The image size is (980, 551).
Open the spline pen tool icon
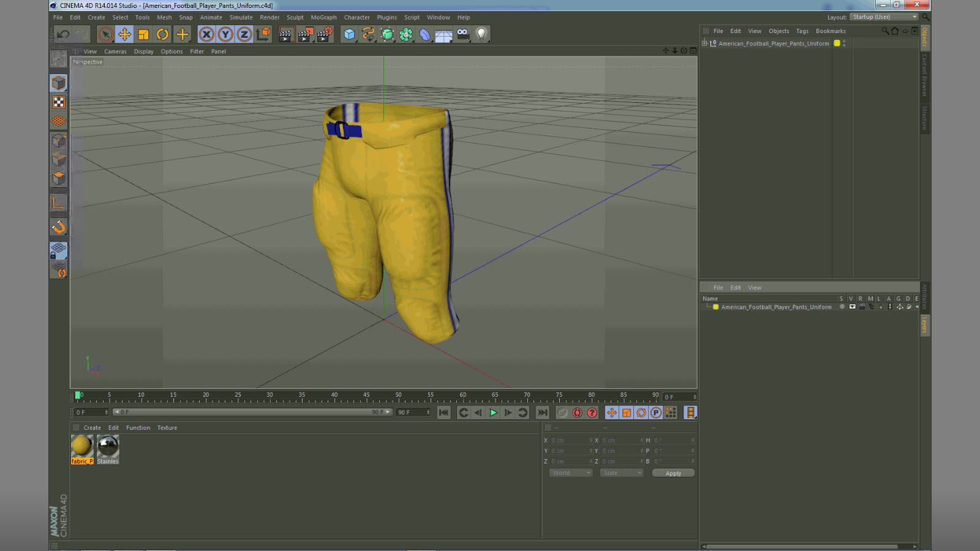[x=368, y=34]
